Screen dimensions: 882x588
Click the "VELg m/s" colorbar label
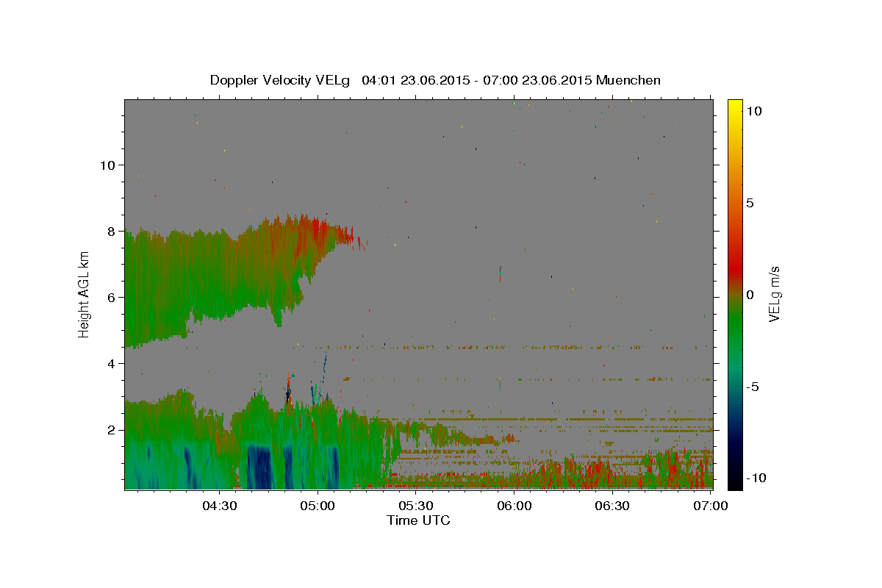[774, 294]
